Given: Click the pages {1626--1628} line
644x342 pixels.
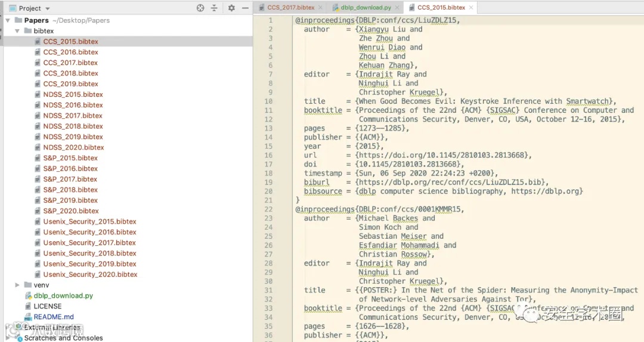Looking at the screenshot, I should pyautogui.click(x=357, y=326).
